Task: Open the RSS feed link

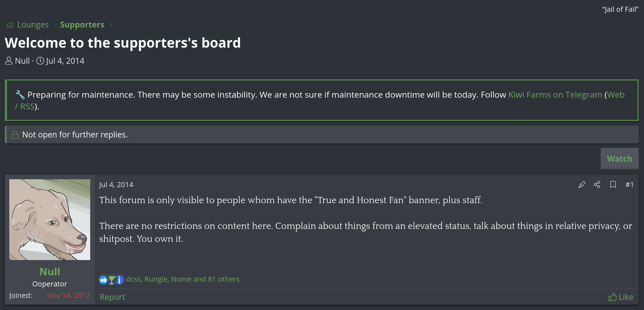Action: [x=27, y=107]
